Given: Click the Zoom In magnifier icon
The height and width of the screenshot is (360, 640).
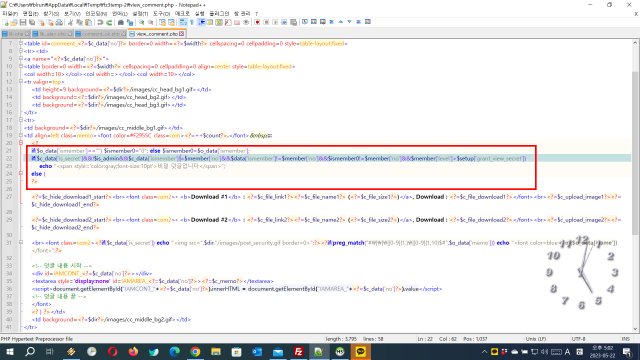Looking at the screenshot, I should (x=142, y=22).
